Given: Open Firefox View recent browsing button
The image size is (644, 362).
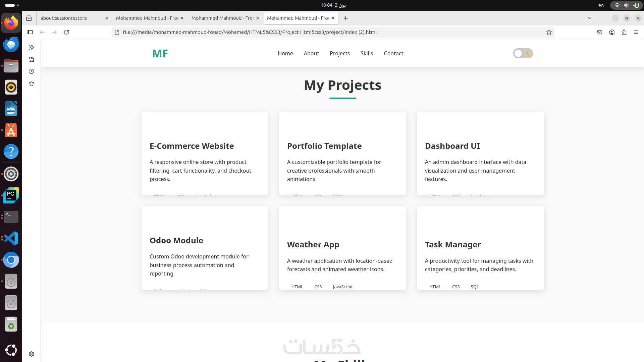Looking at the screenshot, I should coord(29,18).
